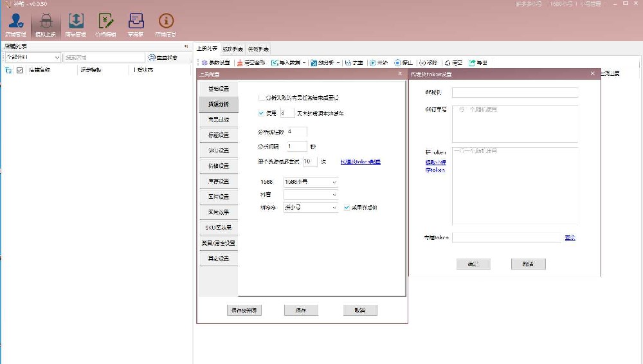Viewport: 643px width, 364px height.
Task: Open the basic settings side tab
Action: (219, 89)
